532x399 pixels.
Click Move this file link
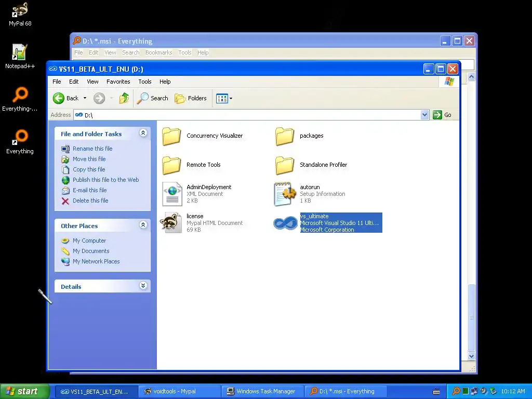[x=89, y=159]
